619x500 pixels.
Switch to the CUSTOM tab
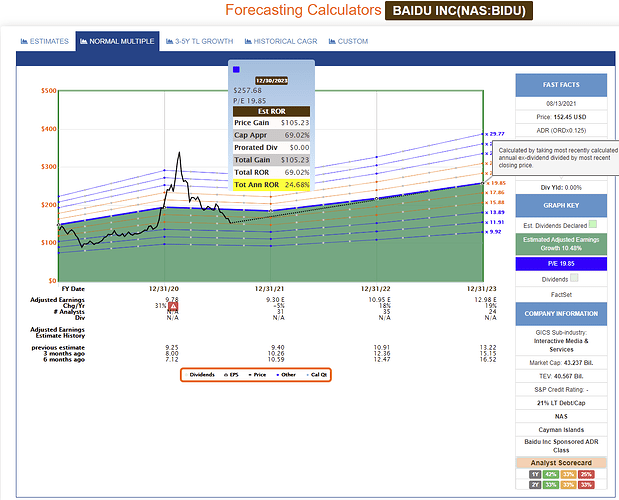[x=348, y=41]
